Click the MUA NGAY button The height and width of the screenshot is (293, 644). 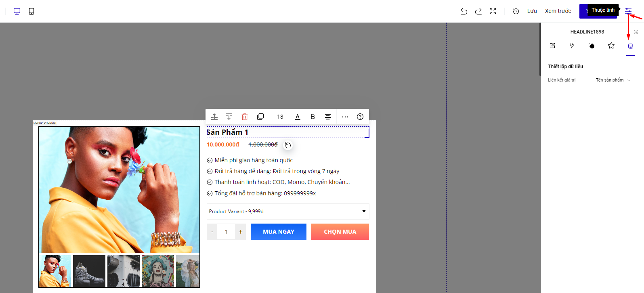click(x=279, y=232)
